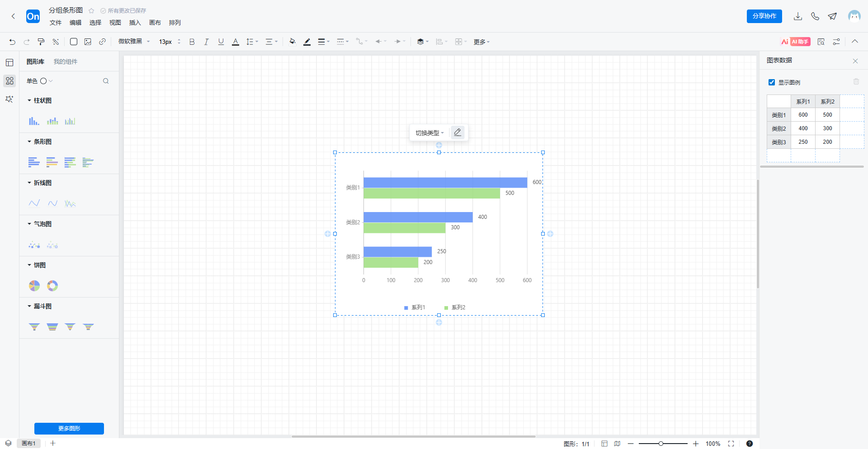Click the 更多图形 button
868x449 pixels.
[69, 428]
